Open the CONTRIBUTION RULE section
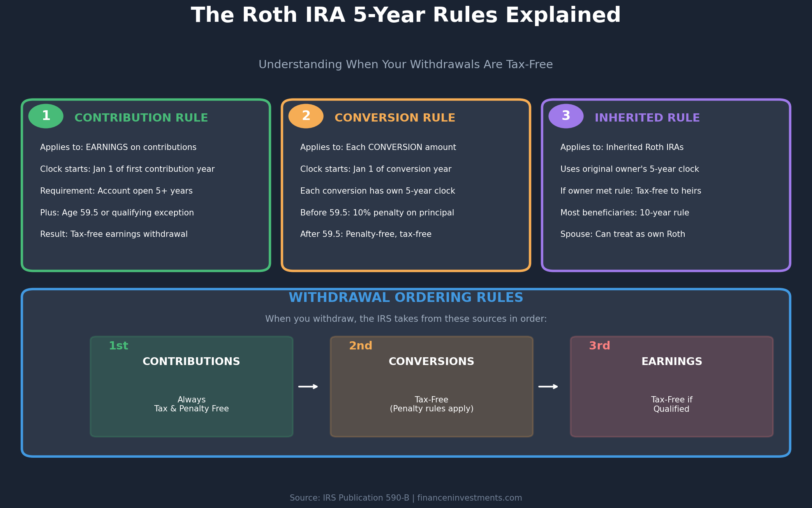 coord(141,117)
